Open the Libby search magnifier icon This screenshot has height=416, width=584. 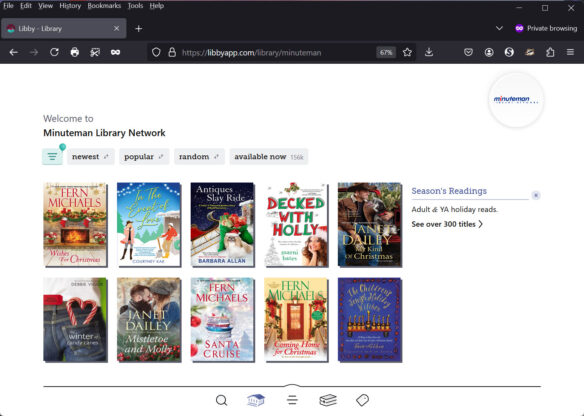[221, 400]
